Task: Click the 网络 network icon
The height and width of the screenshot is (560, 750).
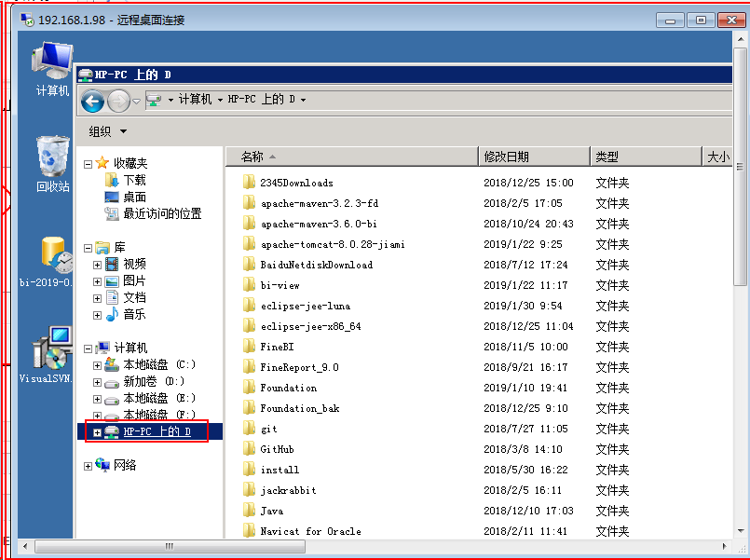Action: click(102, 464)
